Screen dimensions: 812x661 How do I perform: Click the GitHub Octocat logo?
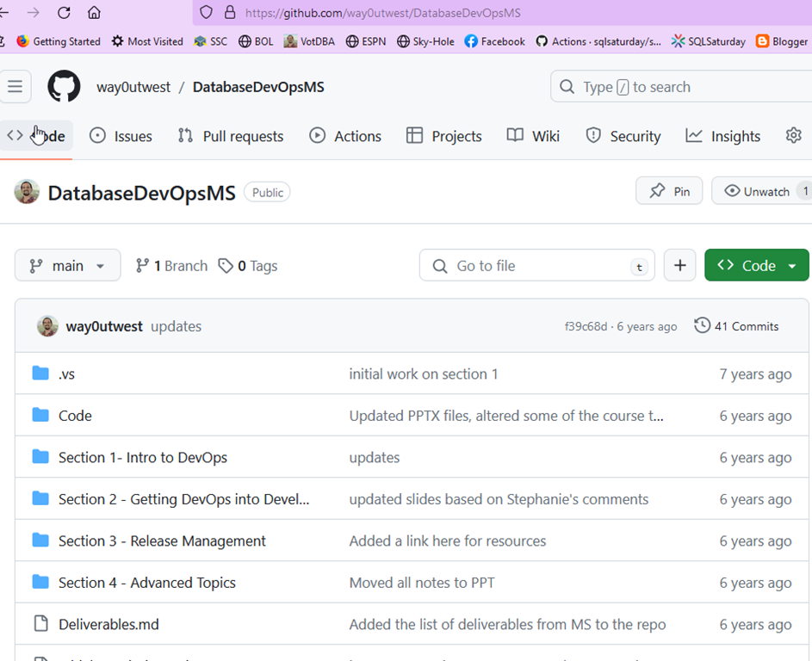pos(64,87)
